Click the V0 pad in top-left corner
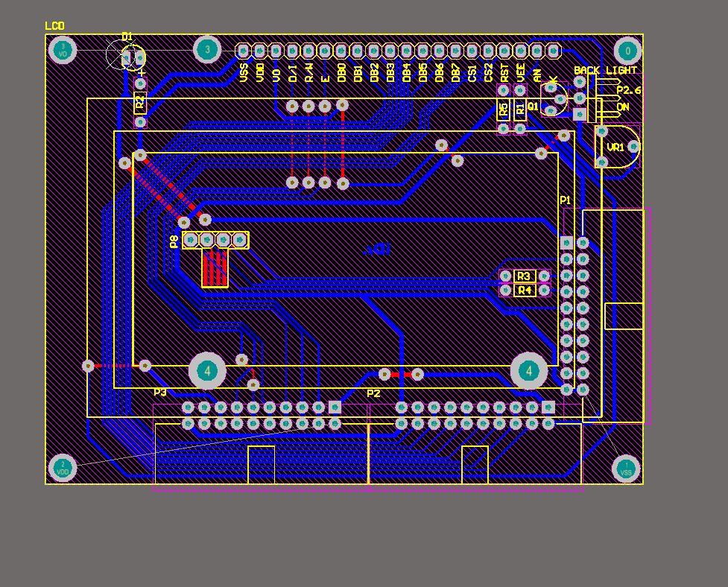728x587 pixels. coord(63,51)
